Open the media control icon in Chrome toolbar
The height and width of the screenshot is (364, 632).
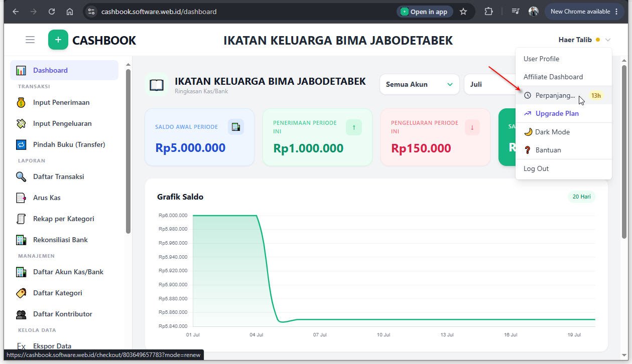tap(516, 12)
